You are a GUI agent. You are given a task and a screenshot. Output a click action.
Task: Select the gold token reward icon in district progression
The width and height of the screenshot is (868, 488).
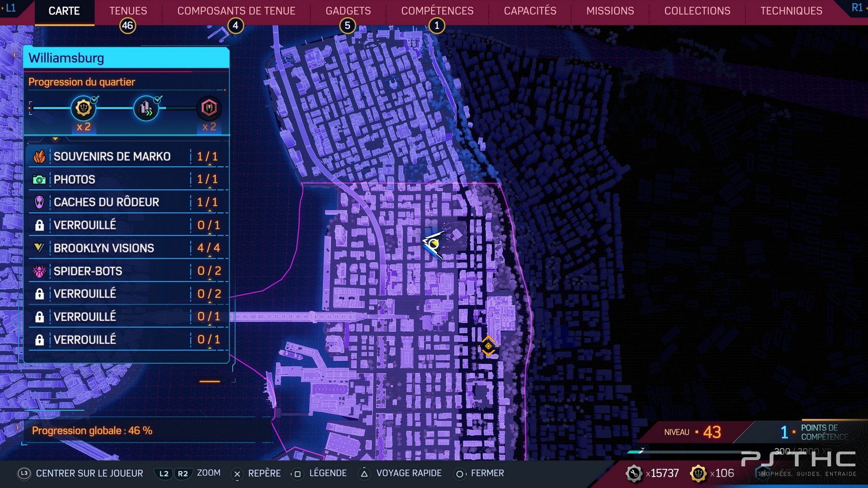tap(83, 108)
